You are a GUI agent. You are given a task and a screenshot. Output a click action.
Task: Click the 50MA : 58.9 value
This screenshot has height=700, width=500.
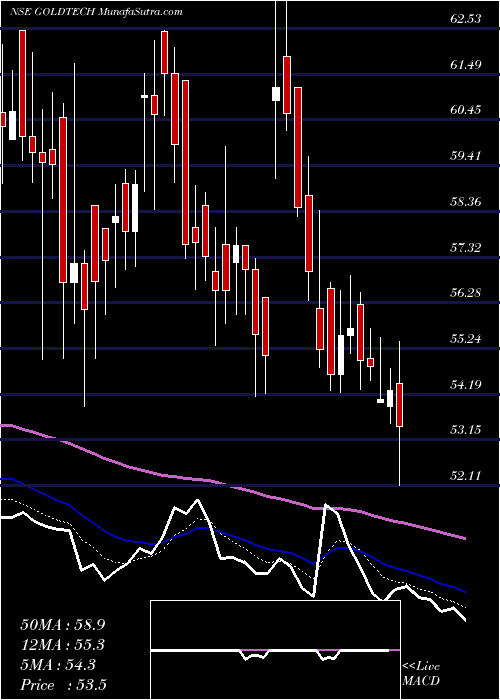(x=62, y=625)
